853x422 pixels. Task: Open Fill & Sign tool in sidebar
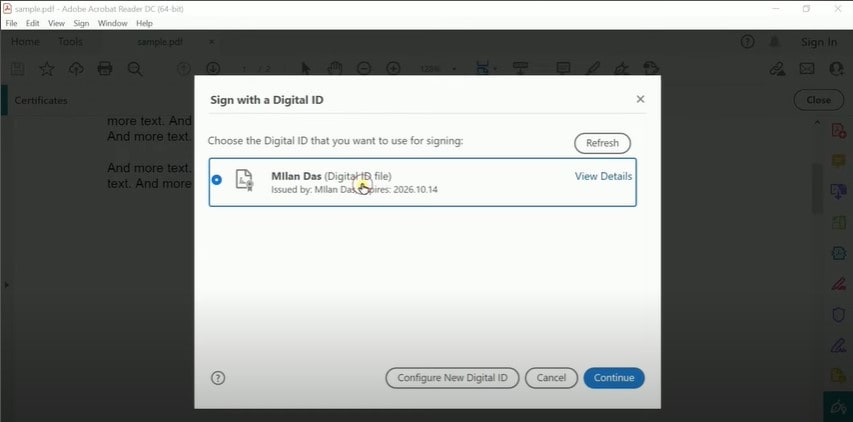[838, 345]
